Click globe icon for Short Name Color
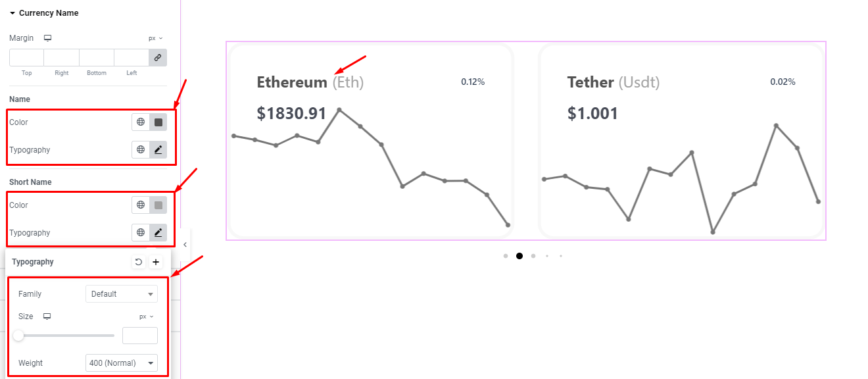 [141, 205]
